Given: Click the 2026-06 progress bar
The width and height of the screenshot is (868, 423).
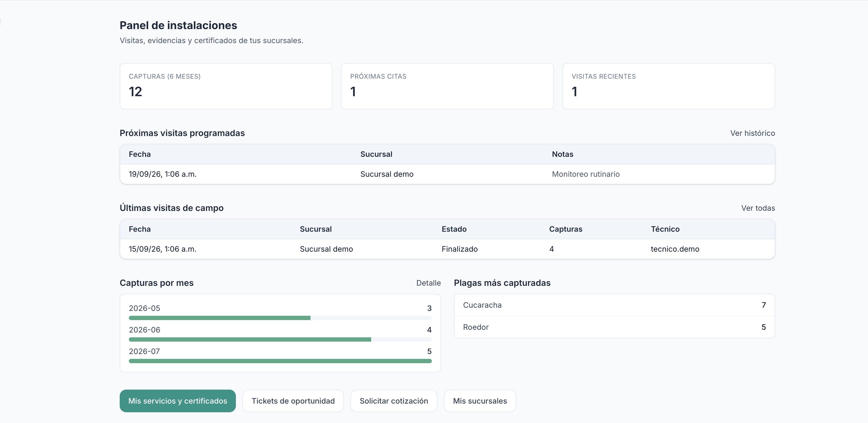Looking at the screenshot, I should click(x=280, y=339).
